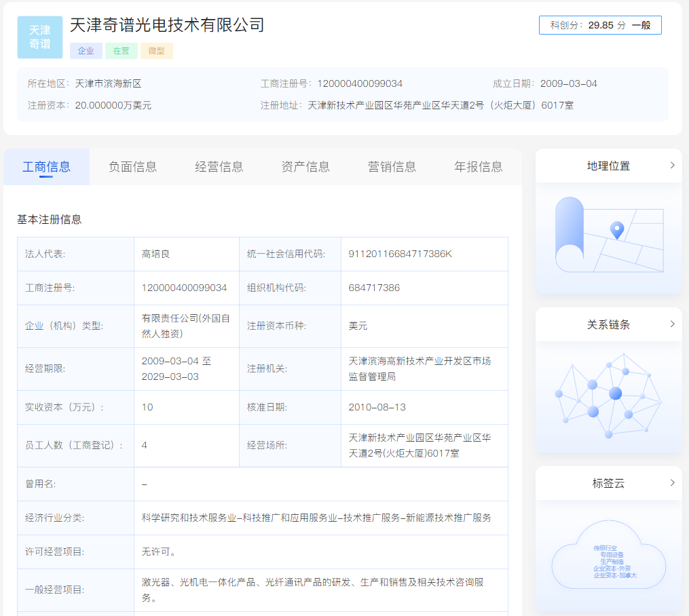The width and height of the screenshot is (689, 616).
Task: Click header region value 天津市滨海新区
Action: click(108, 84)
